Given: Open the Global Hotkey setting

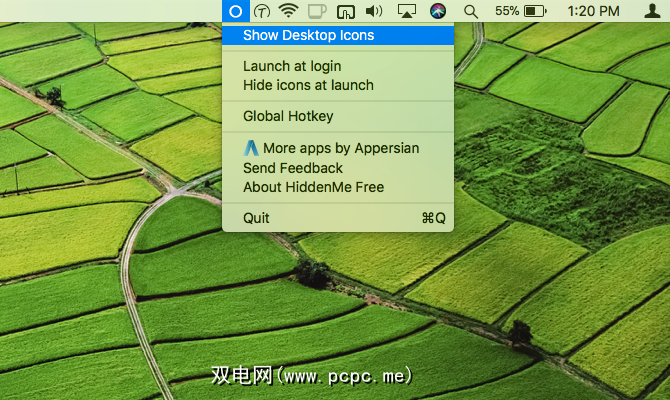Looking at the screenshot, I should coord(288,116).
